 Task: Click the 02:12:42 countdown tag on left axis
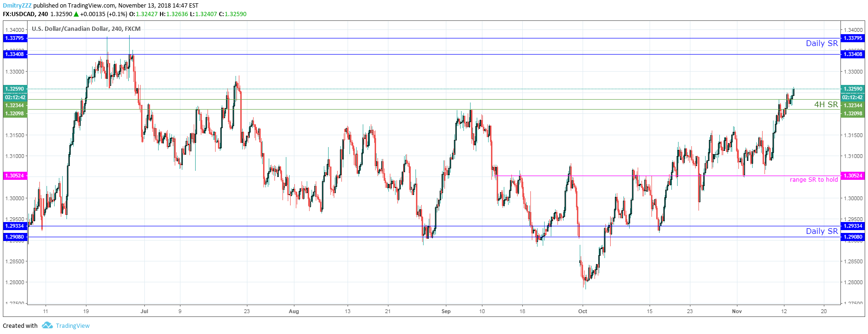(15, 97)
